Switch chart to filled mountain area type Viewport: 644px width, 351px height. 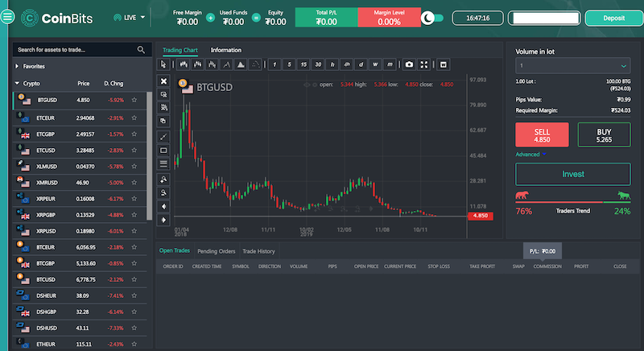pos(241,64)
